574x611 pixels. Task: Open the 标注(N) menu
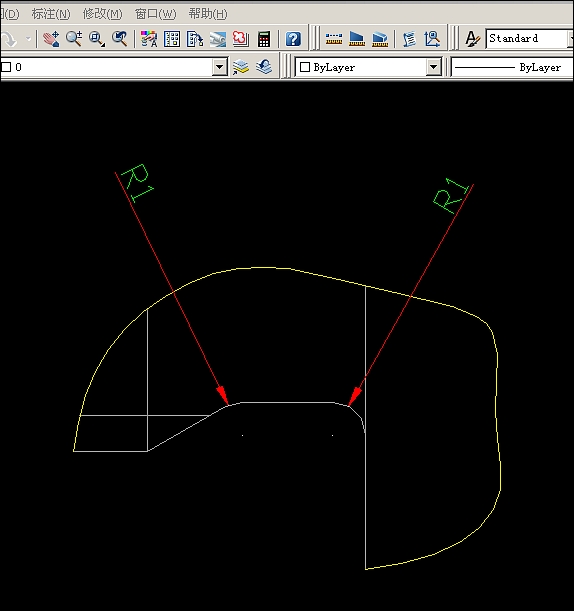[x=51, y=14]
